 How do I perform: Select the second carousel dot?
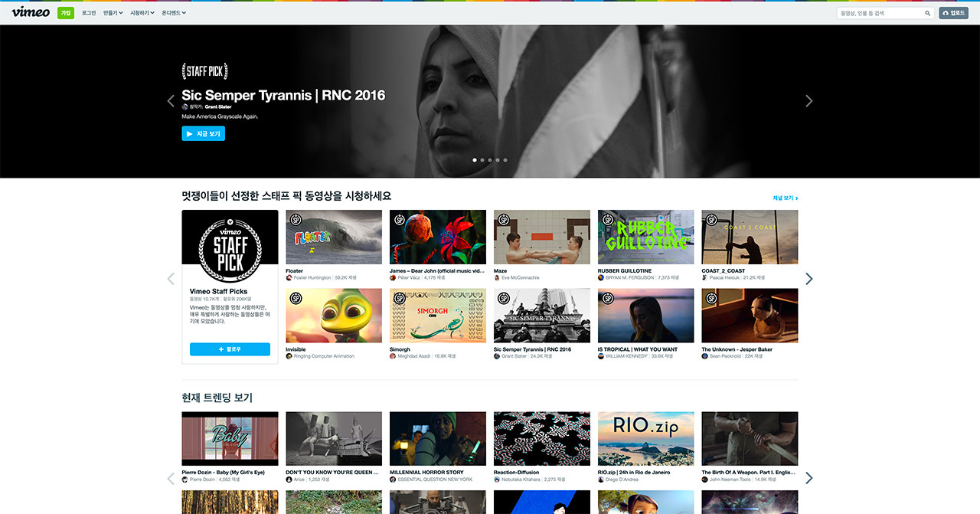point(482,160)
